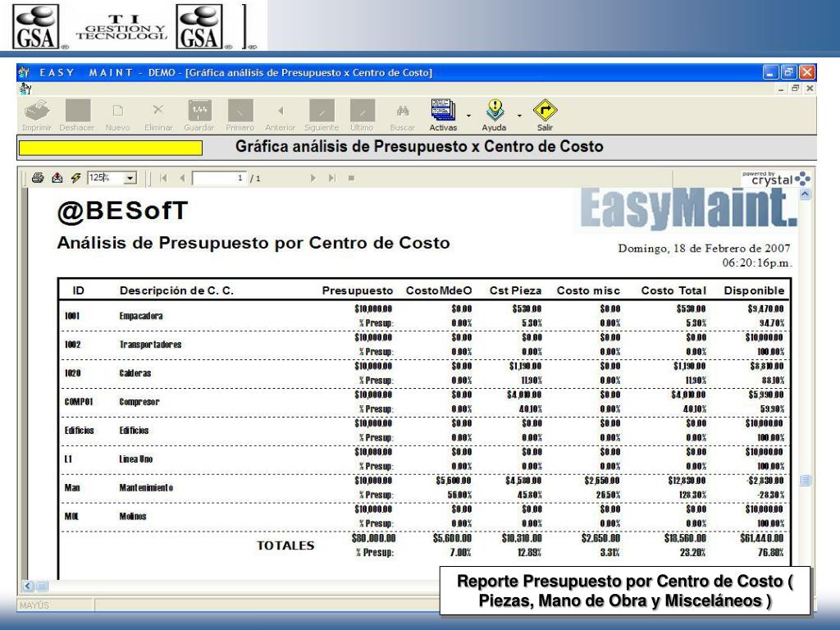Click the Transportadores row description
The width and height of the screenshot is (840, 630).
151,345
